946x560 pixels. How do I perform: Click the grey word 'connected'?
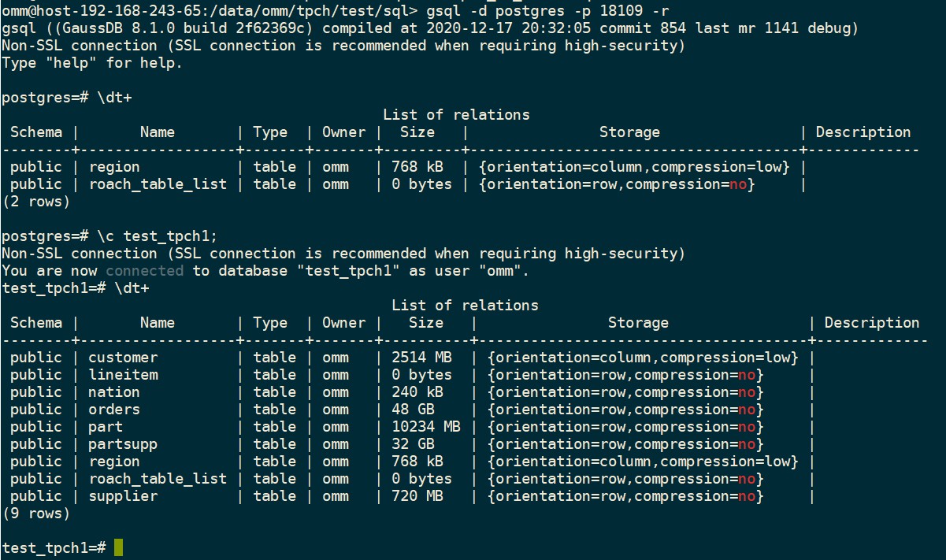point(144,271)
